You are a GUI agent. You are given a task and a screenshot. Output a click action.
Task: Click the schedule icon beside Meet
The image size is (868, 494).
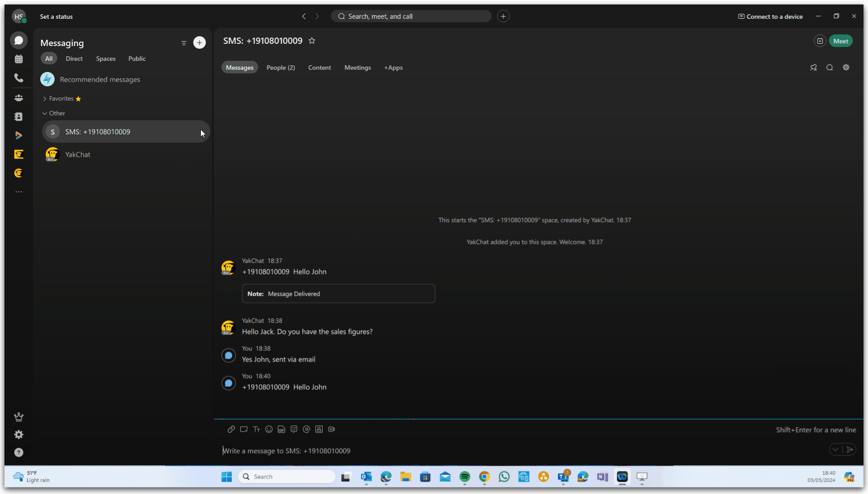pyautogui.click(x=820, y=41)
